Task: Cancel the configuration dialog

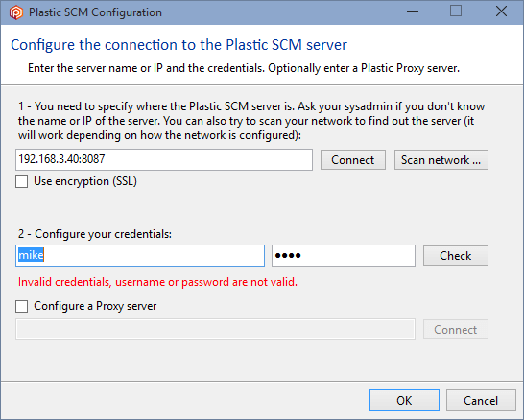Action: pos(481,400)
